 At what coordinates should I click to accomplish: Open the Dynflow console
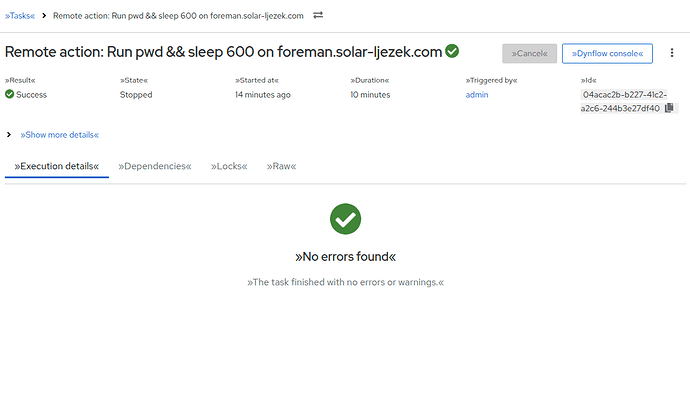607,53
